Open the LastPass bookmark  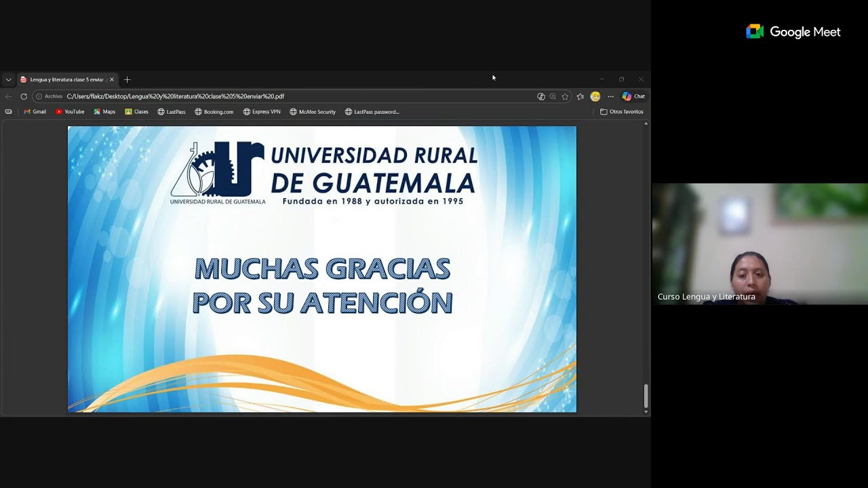pos(172,112)
